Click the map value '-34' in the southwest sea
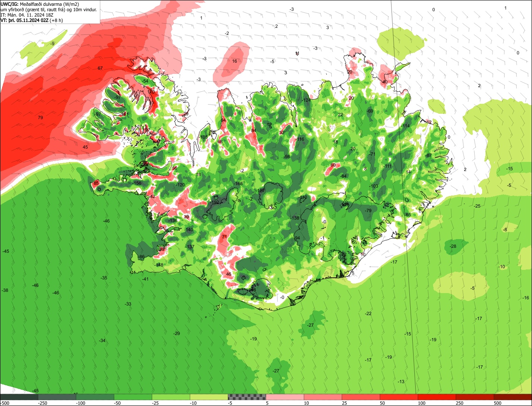Image resolution: width=532 pixels, height=406 pixels. pos(102,340)
